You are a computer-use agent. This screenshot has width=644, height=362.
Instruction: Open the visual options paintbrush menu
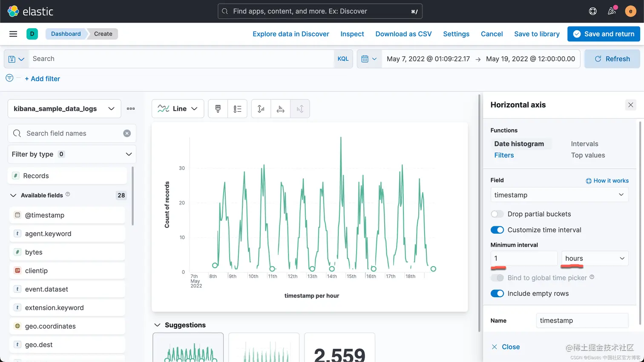[x=218, y=109]
